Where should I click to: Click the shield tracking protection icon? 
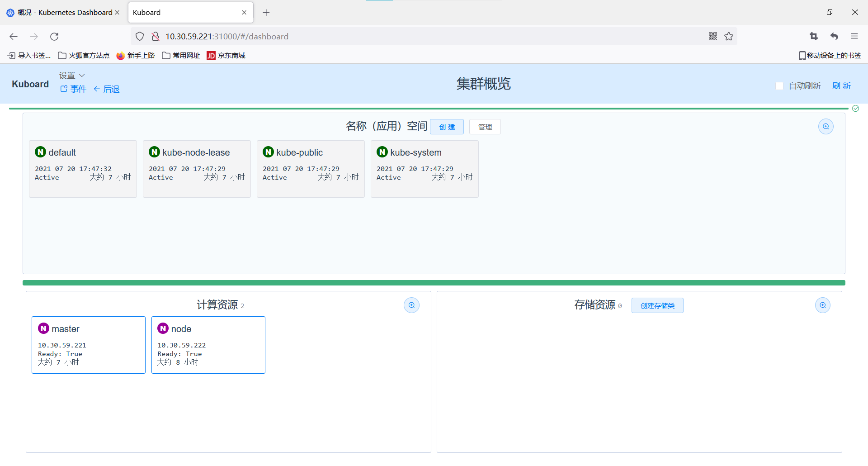(140, 36)
